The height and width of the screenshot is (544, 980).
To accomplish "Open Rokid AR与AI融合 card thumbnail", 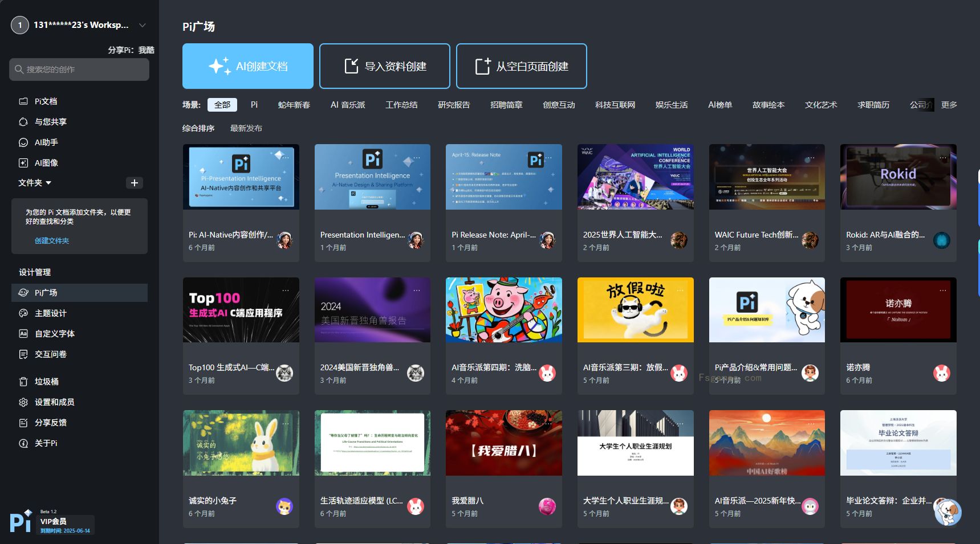I will 898,177.
